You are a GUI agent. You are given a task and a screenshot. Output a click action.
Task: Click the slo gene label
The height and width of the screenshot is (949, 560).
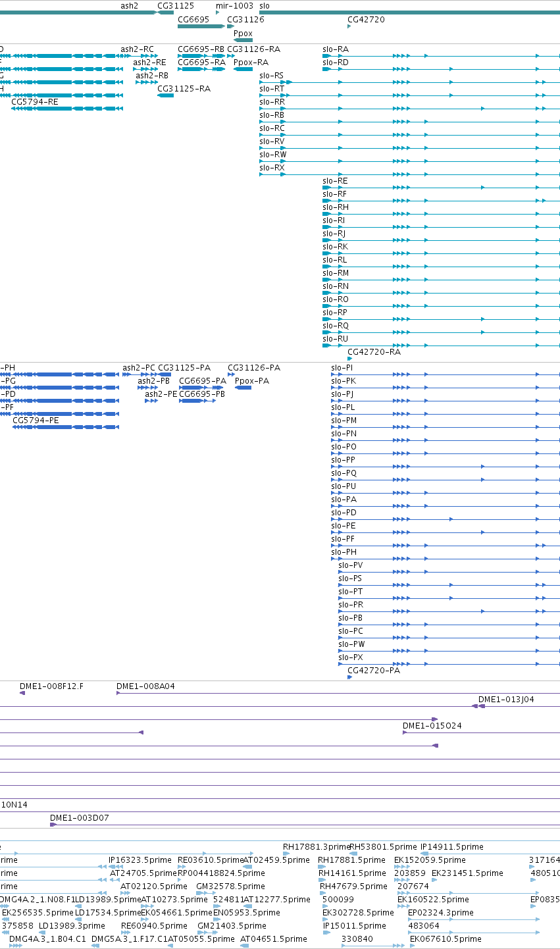[x=265, y=5]
